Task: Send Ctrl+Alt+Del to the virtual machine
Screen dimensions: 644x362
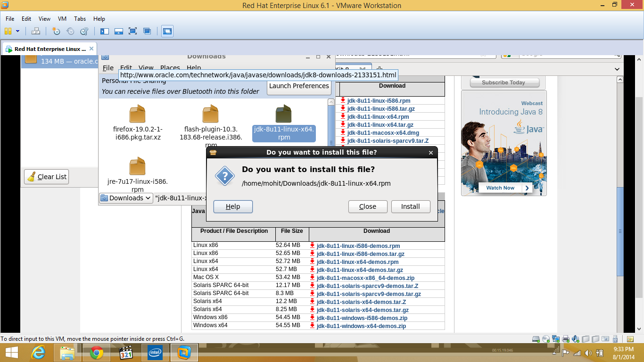Action: click(36, 31)
